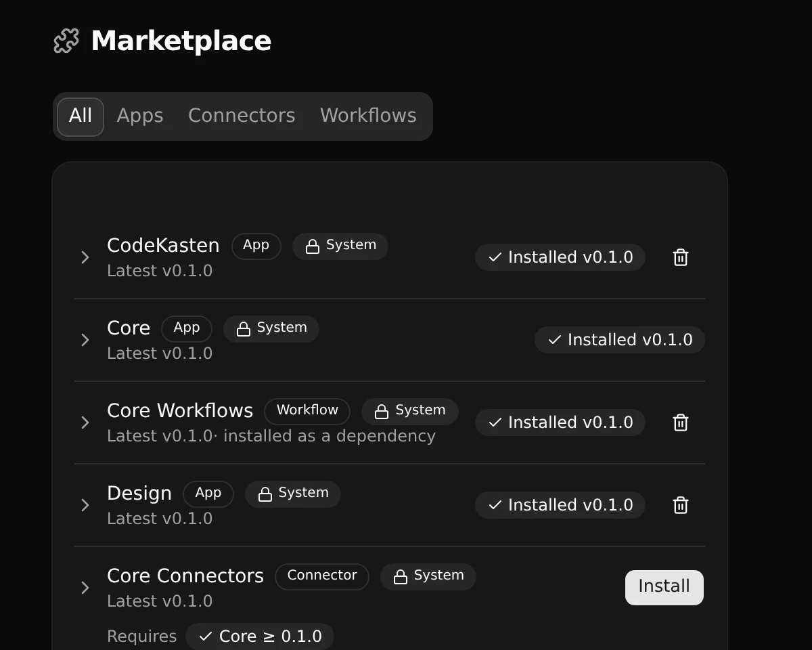Click the Core Workflows title
812x650 pixels.
(180, 410)
